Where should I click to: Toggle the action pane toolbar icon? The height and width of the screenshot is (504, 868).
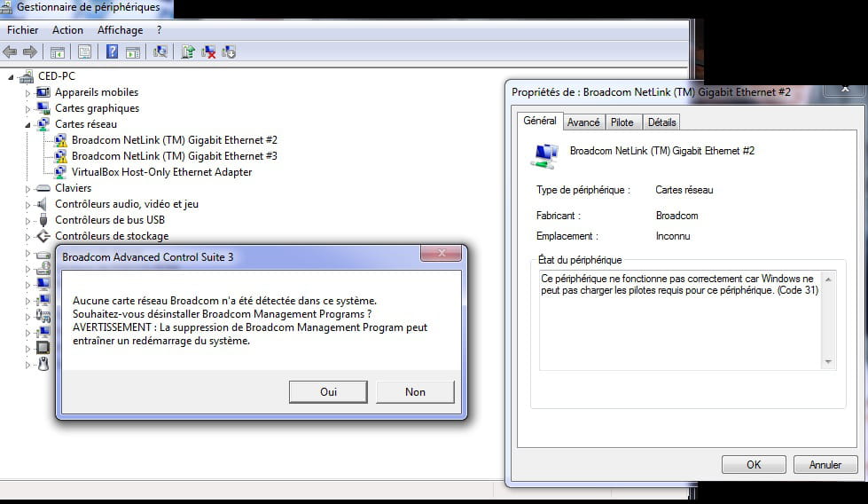point(133,52)
